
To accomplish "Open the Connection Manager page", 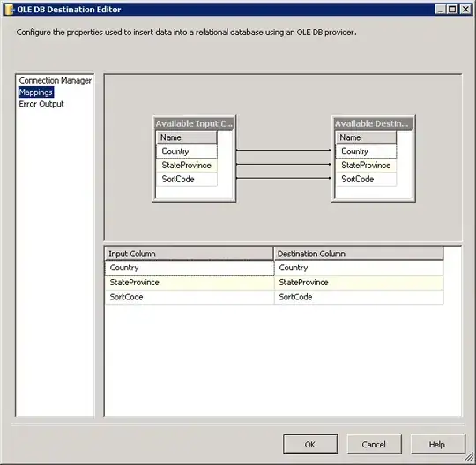I will pos(55,81).
